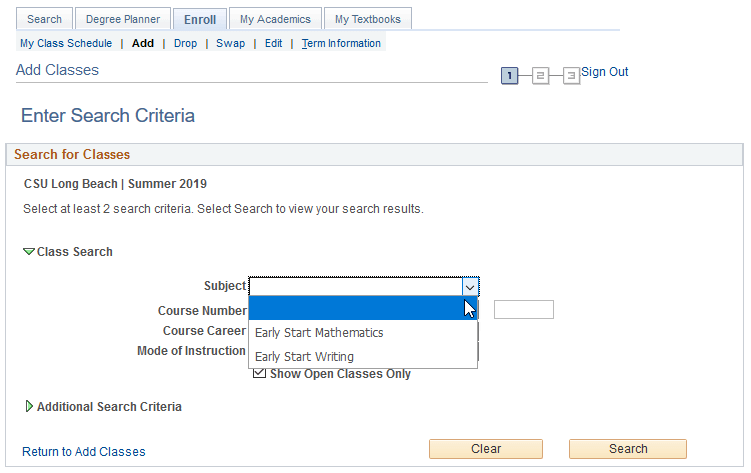This screenshot has width=751, height=473.
Task: Expand Additional Search Criteria section
Action: [x=29, y=406]
